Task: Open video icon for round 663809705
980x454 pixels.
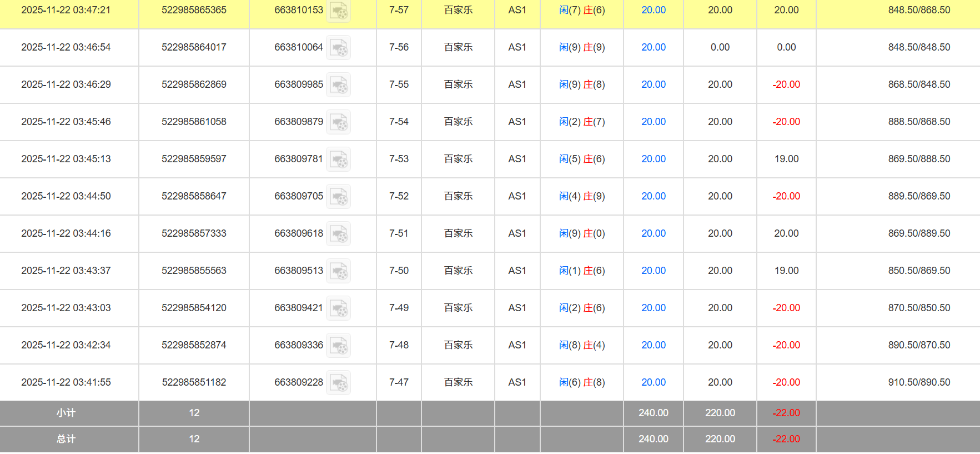Action: (338, 197)
